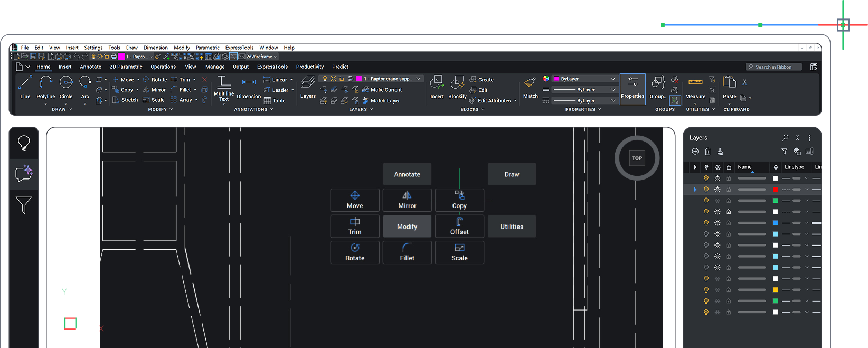Open the current layer dropdown in ribbon
Viewport: 868px width, 348px height.
pyautogui.click(x=372, y=79)
